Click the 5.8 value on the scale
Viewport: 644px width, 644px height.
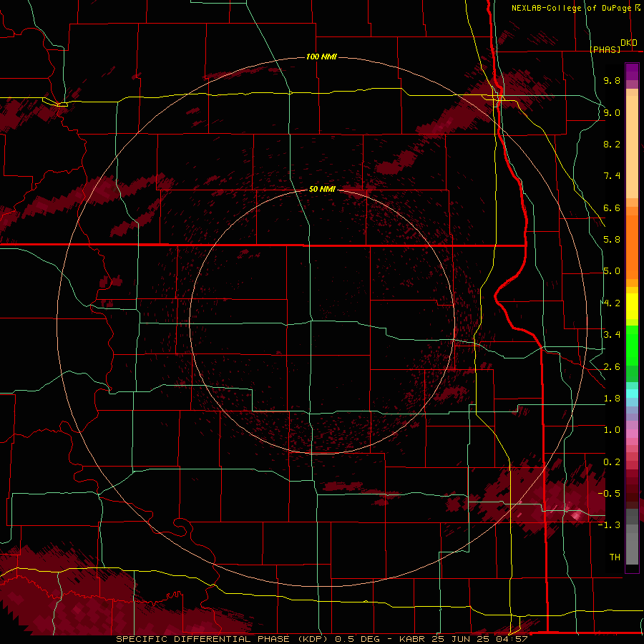pos(612,240)
